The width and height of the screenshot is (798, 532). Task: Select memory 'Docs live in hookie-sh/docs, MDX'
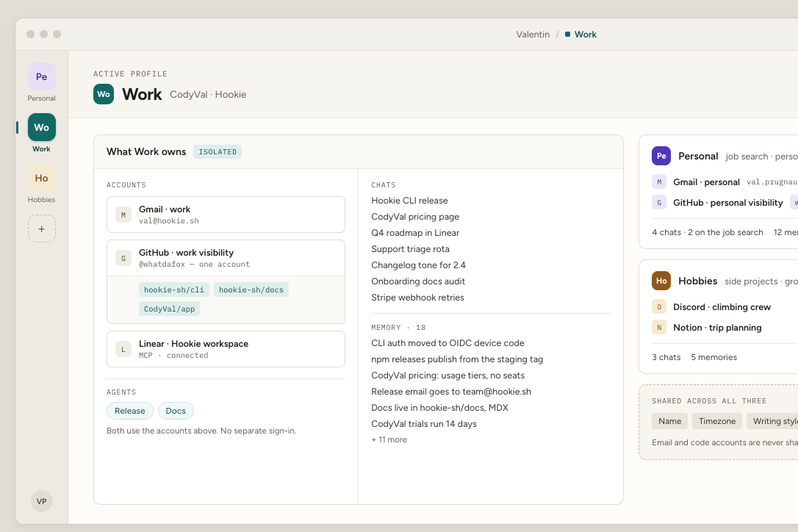coord(439,408)
